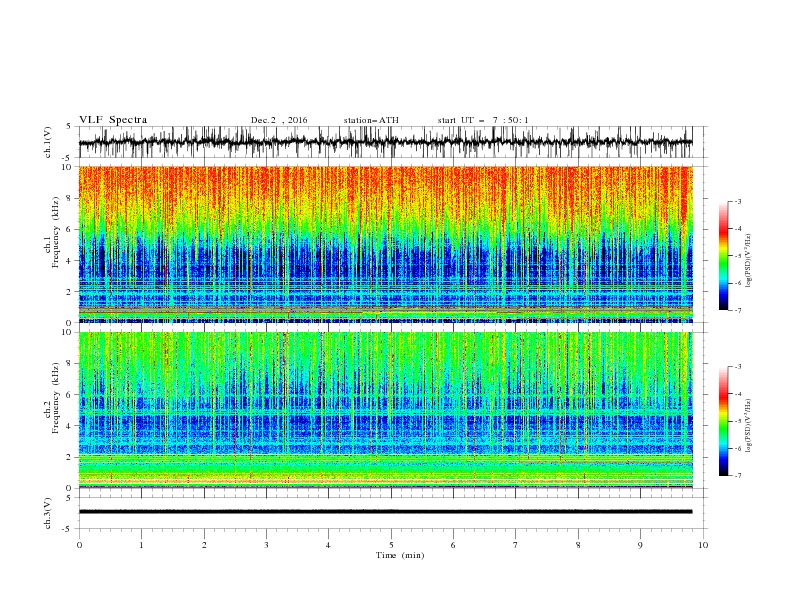Click the 'station=ATH' label
792x612 pixels.
[x=371, y=120]
